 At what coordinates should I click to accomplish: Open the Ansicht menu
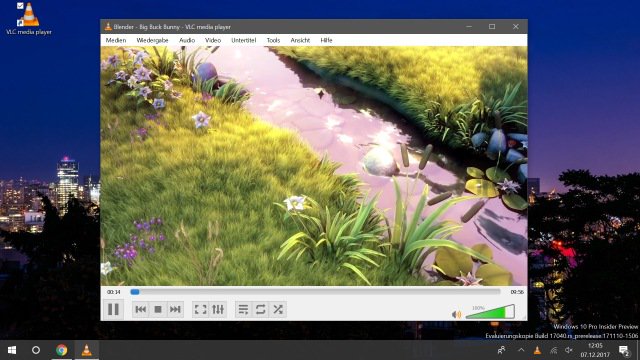tap(300, 40)
